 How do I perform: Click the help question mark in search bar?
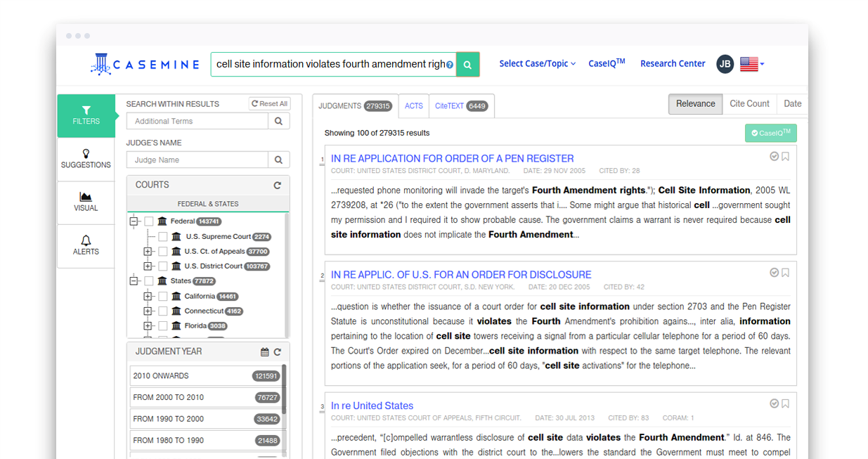point(450,64)
